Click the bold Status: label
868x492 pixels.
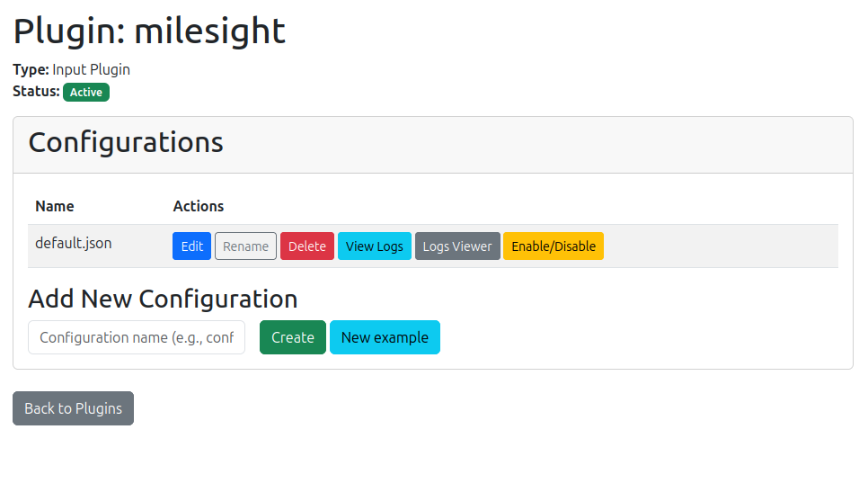(36, 91)
